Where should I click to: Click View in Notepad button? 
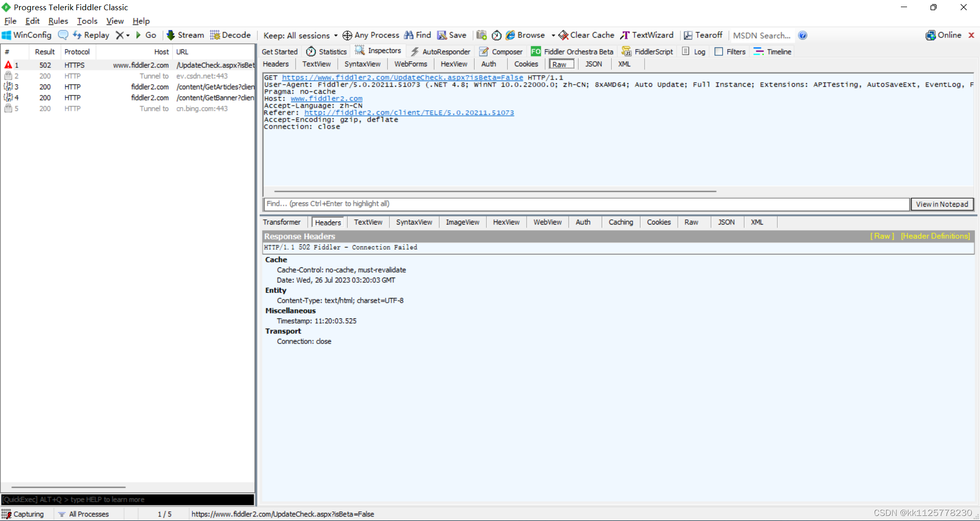942,204
